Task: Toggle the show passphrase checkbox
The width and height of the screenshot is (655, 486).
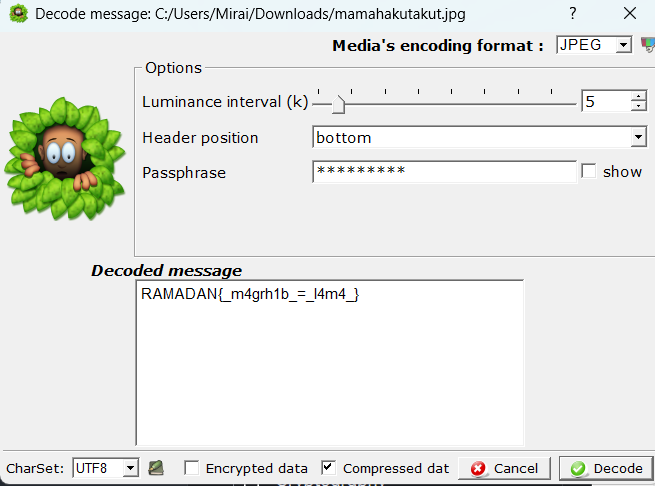Action: [x=589, y=171]
